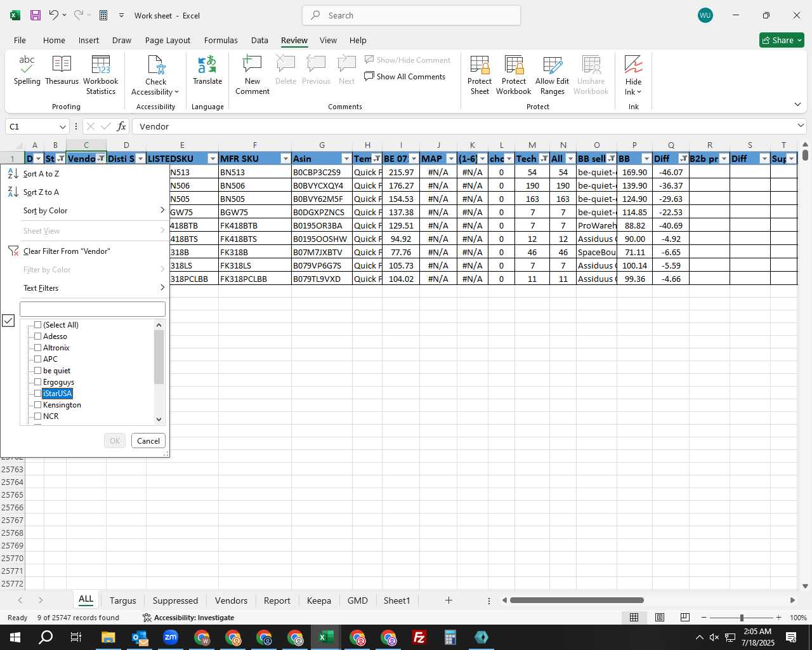The height and width of the screenshot is (650, 812).
Task: Open the MFR SKU column filter dropdown
Action: pyautogui.click(x=285, y=159)
